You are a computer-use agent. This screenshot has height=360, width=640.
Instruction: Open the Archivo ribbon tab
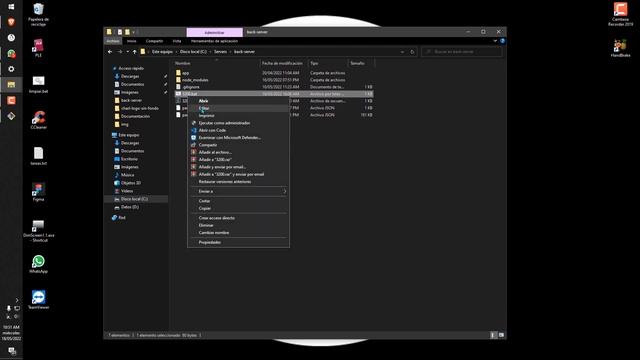click(x=113, y=41)
